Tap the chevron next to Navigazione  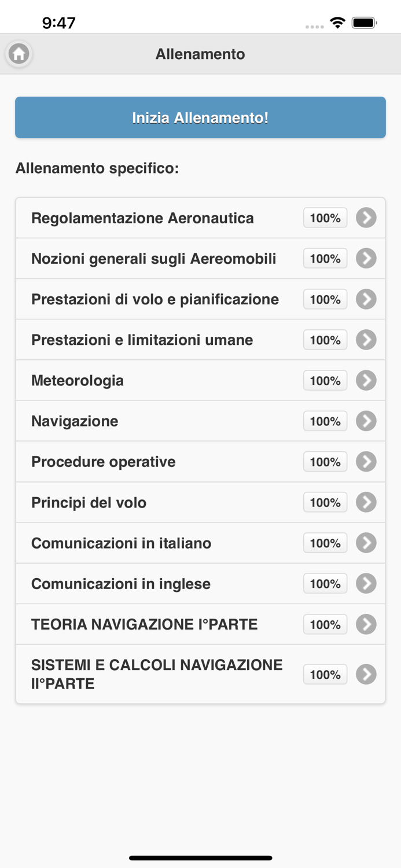coord(366,421)
